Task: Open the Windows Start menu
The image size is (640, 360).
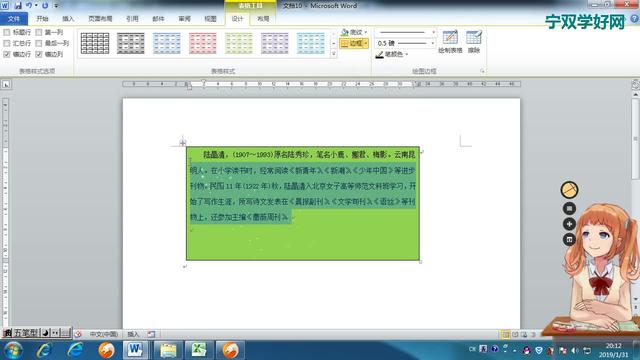Action: 13,350
